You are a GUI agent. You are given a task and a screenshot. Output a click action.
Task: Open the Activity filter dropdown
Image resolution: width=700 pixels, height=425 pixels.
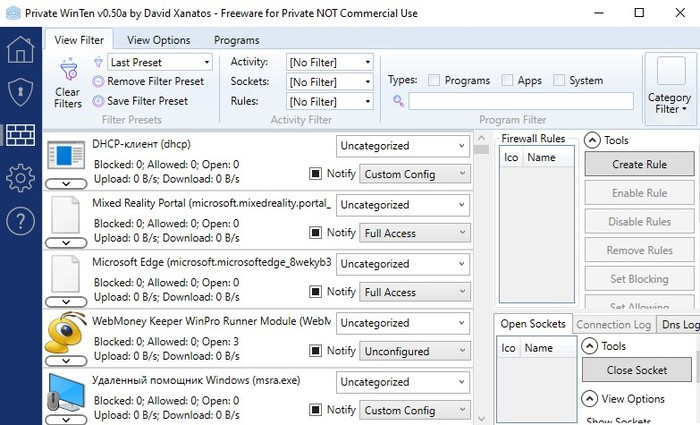tap(329, 62)
